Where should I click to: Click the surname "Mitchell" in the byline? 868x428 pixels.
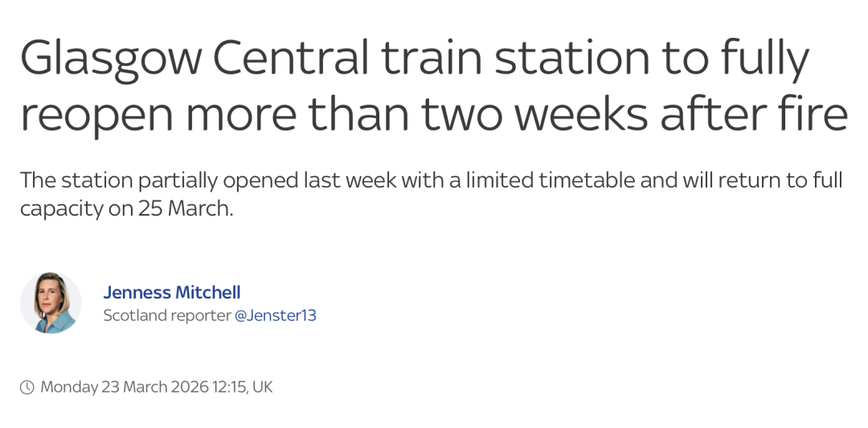click(208, 292)
